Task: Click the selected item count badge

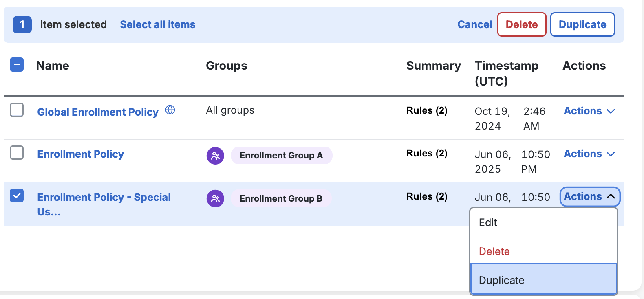Action: [22, 24]
